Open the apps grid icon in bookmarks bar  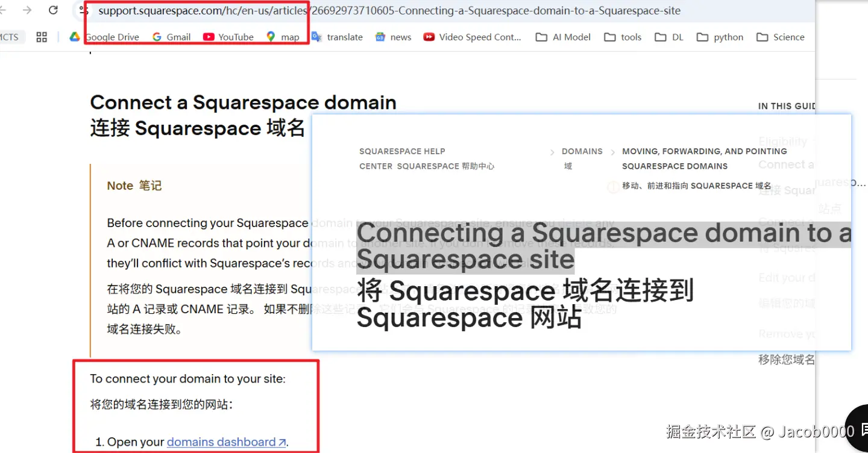pos(42,37)
